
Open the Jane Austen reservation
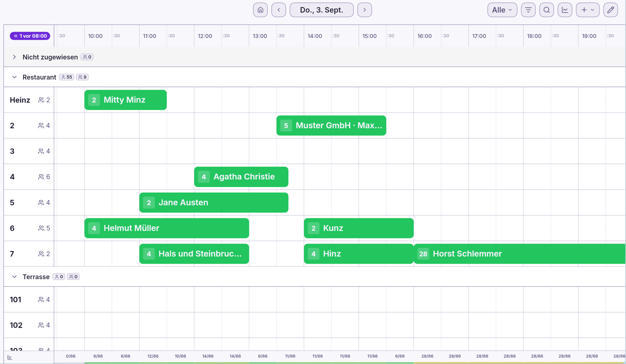[x=214, y=202]
